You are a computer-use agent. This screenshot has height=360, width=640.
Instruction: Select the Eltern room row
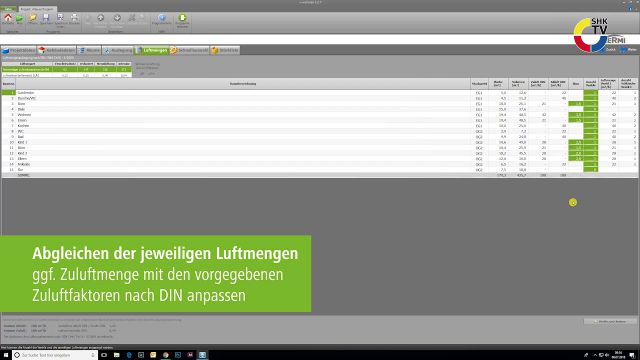pos(319,159)
